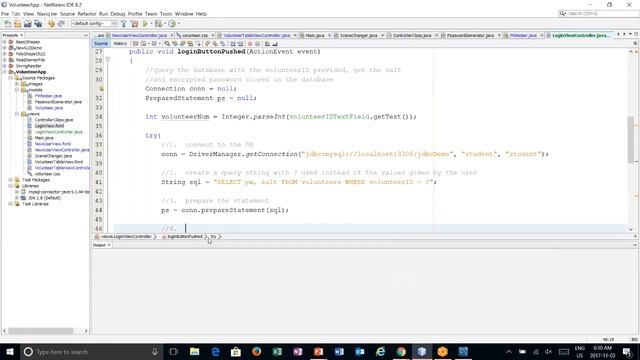This screenshot has width=640, height=360.
Task: Select PasswordGenerator.java in the project tree
Action: click(58, 102)
